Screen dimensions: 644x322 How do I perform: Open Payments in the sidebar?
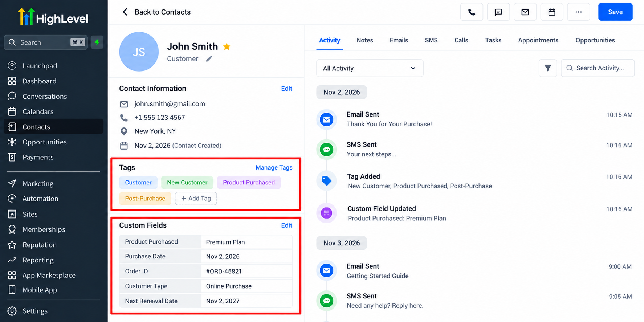38,157
